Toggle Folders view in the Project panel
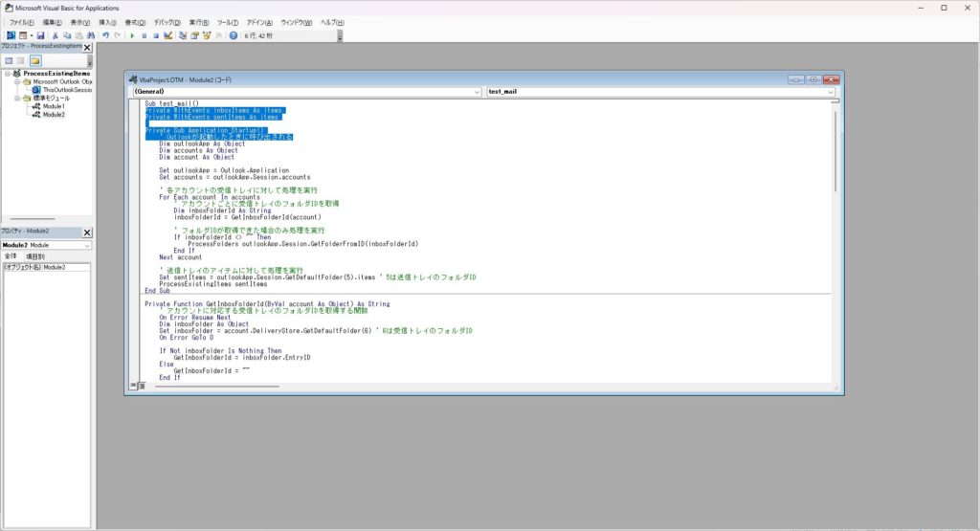The image size is (980, 531). tap(35, 60)
